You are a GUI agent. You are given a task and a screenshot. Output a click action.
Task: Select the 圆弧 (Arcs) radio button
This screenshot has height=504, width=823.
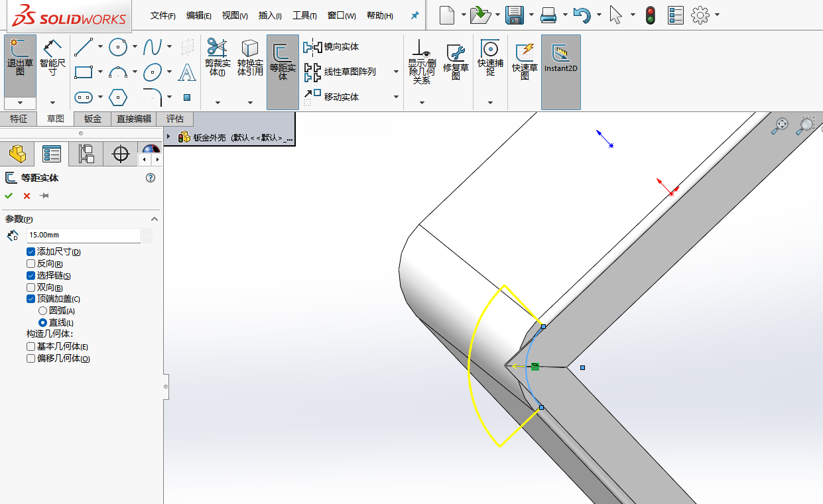43,310
